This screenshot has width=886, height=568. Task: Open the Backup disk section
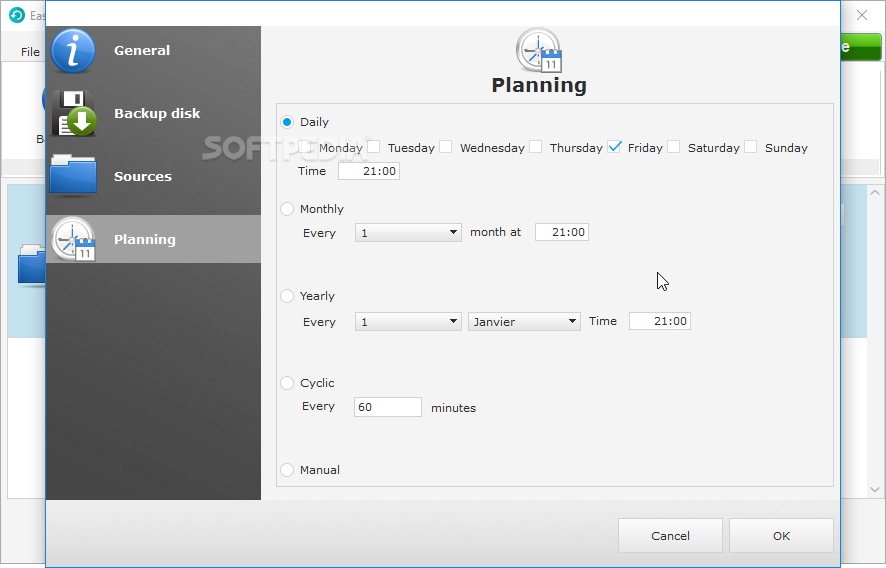click(x=153, y=114)
